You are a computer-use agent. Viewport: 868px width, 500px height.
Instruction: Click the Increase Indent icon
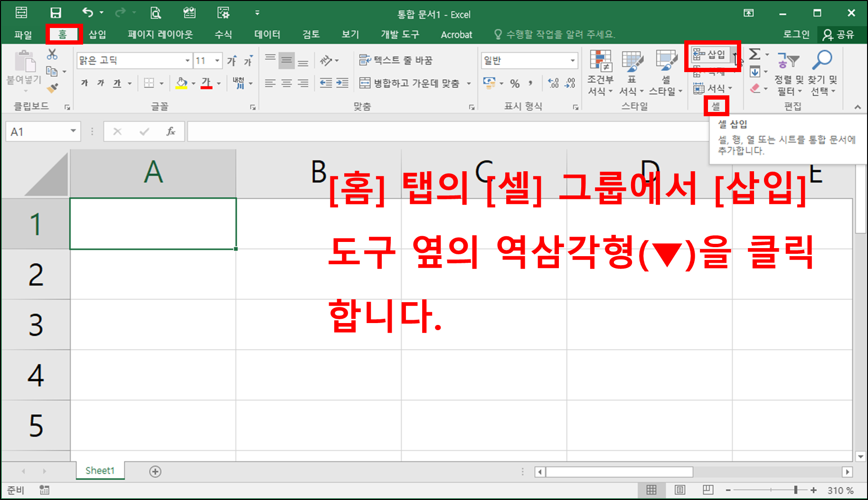click(x=342, y=83)
